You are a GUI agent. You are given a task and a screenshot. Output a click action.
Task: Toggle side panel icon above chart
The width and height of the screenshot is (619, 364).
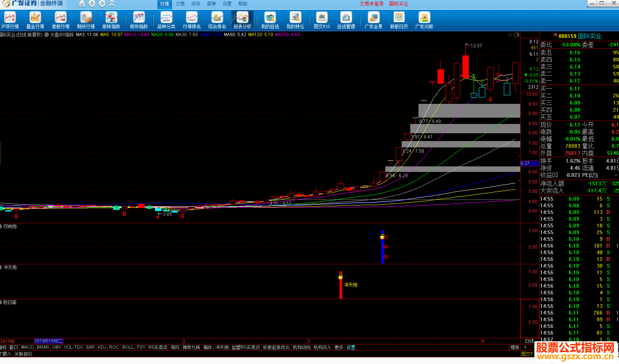pos(517,35)
